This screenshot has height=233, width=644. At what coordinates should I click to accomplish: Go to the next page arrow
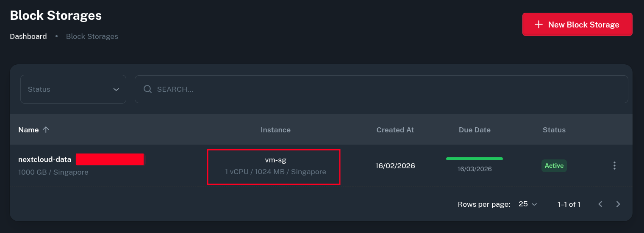(618, 204)
